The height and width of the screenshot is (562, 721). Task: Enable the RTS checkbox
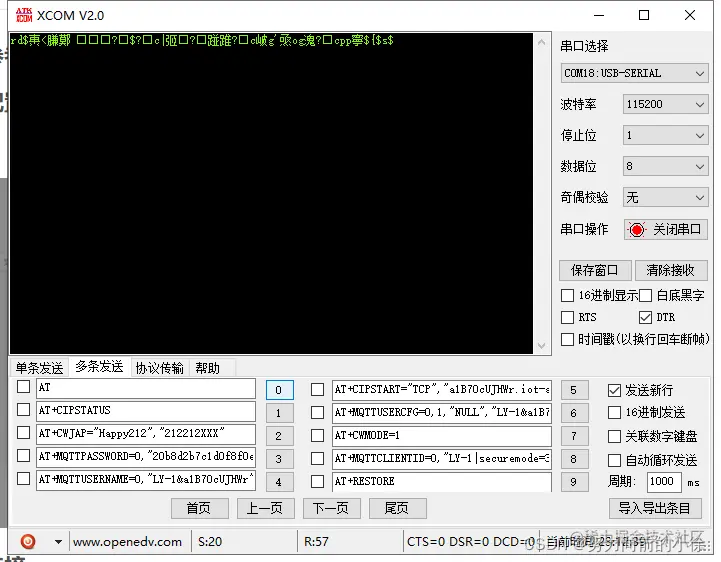pyautogui.click(x=567, y=317)
